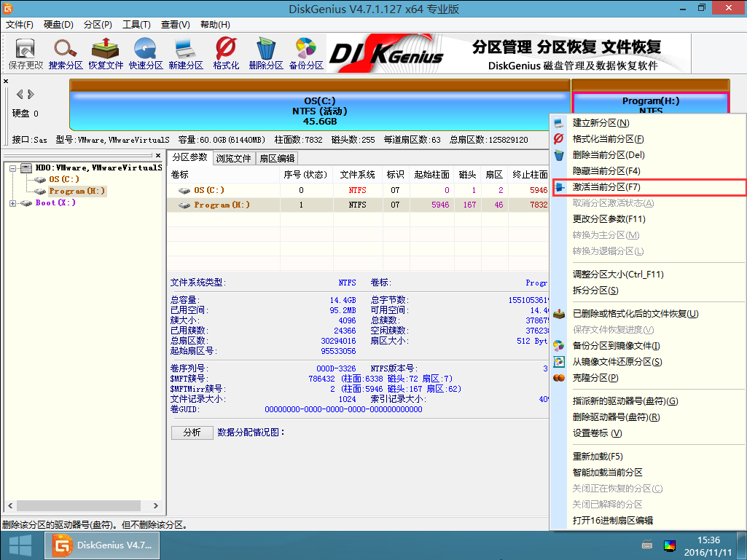The height and width of the screenshot is (560, 747).
Task: Click the color display tray icon
Action: (x=669, y=545)
